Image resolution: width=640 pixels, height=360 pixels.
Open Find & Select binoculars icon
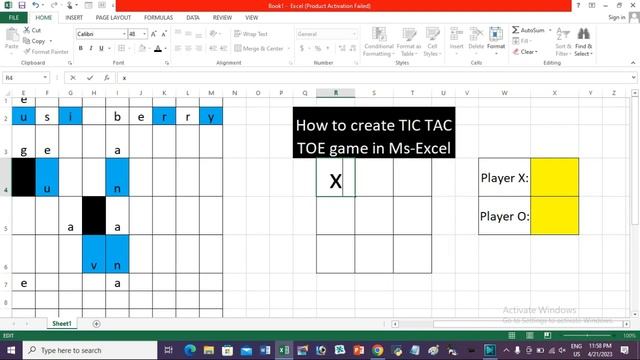(x=583, y=34)
